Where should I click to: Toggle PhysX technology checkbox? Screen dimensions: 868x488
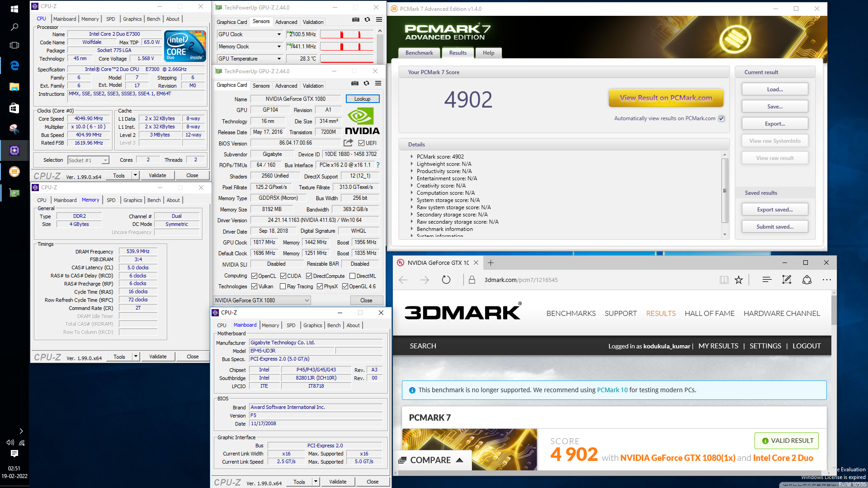320,286
